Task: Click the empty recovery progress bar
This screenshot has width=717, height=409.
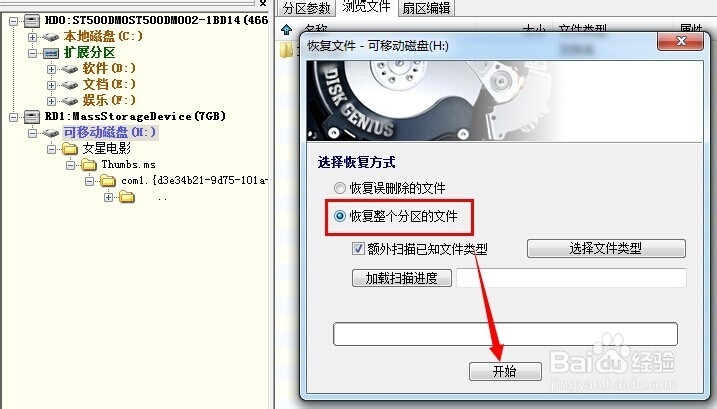Action: point(505,334)
